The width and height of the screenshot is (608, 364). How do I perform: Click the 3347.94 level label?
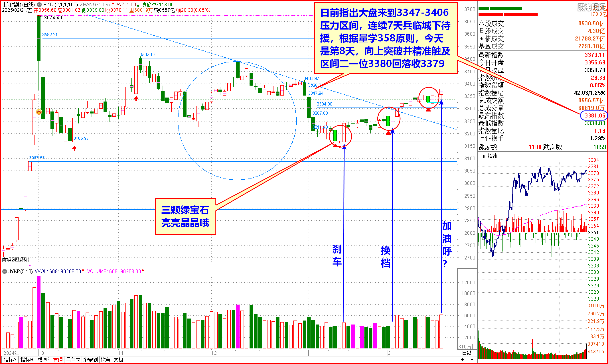tap(316, 93)
